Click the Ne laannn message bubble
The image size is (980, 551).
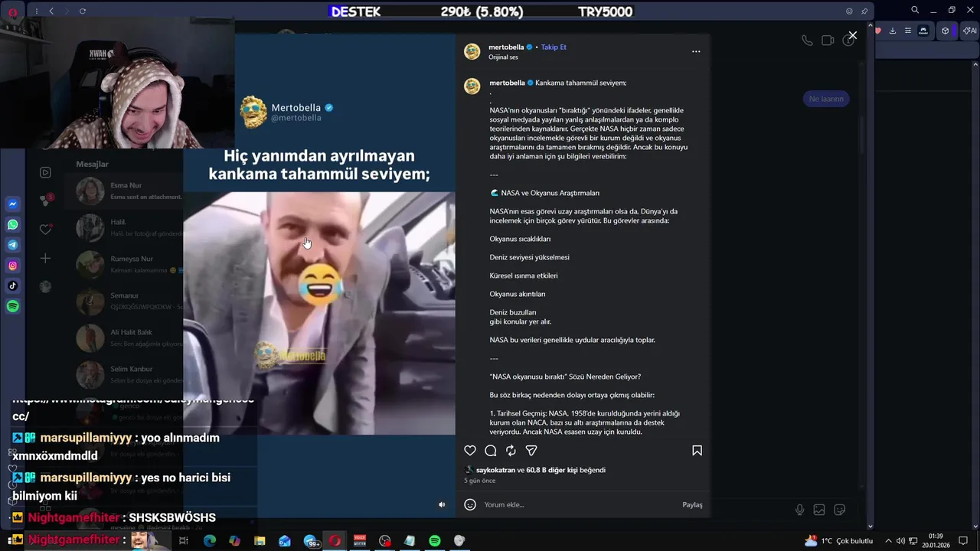click(826, 99)
